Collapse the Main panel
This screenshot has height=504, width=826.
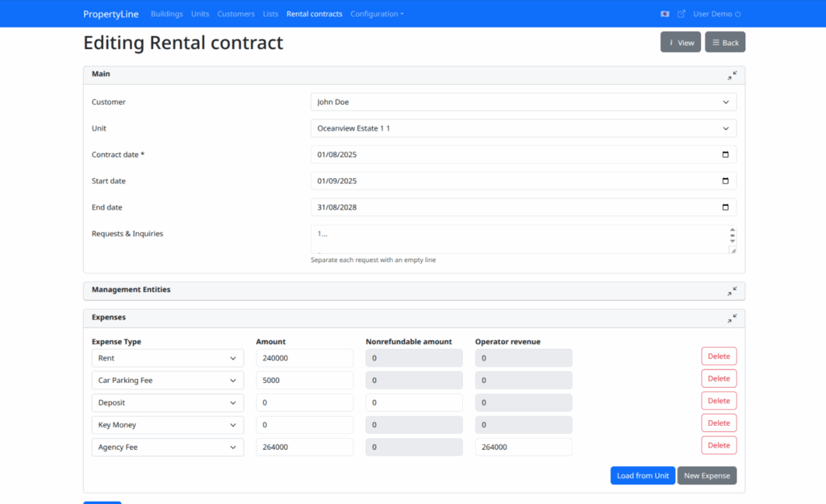(x=732, y=75)
